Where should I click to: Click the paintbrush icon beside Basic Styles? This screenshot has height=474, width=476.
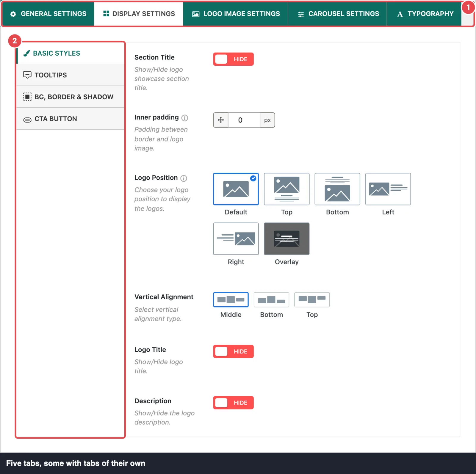click(26, 53)
